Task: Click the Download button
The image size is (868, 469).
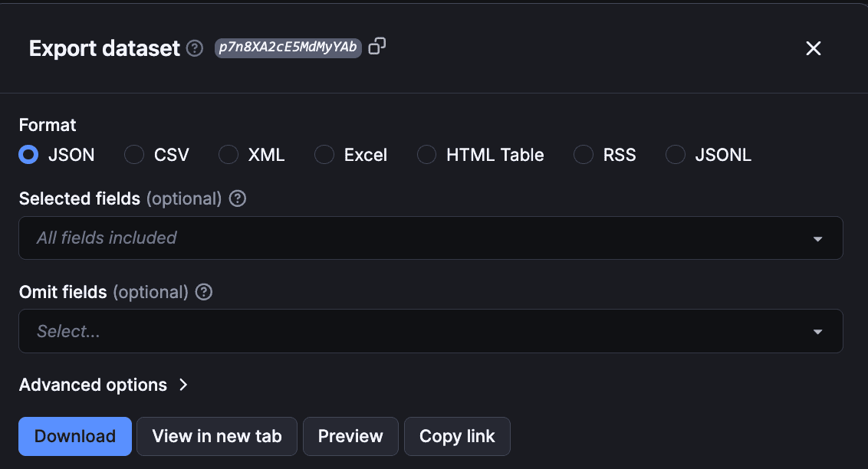Action: pos(74,436)
